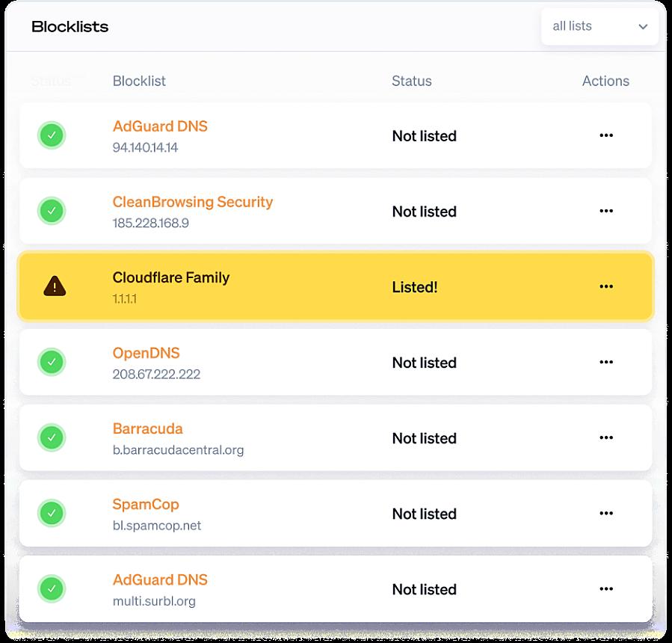Open actions for AdGuard DNS multi.surbl.org row
The image size is (672, 643).
coord(606,588)
